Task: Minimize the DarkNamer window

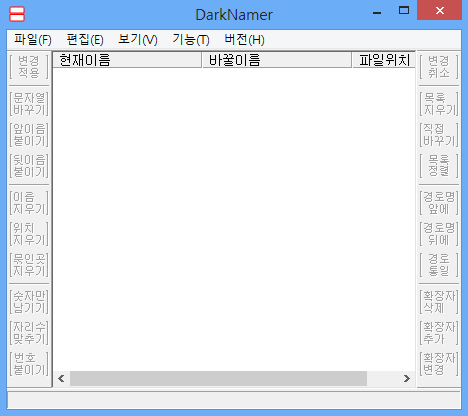Action: click(377, 13)
